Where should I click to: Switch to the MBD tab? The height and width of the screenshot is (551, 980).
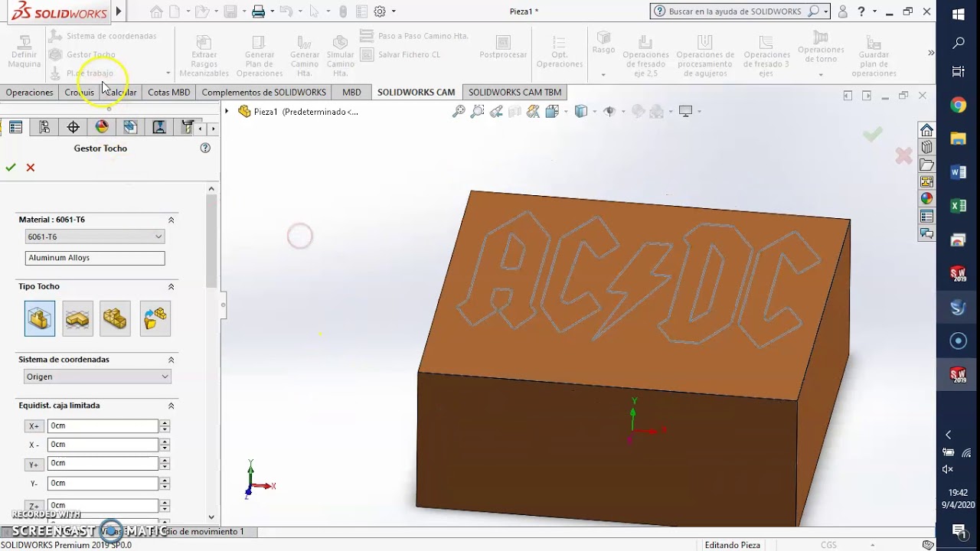pyautogui.click(x=351, y=92)
